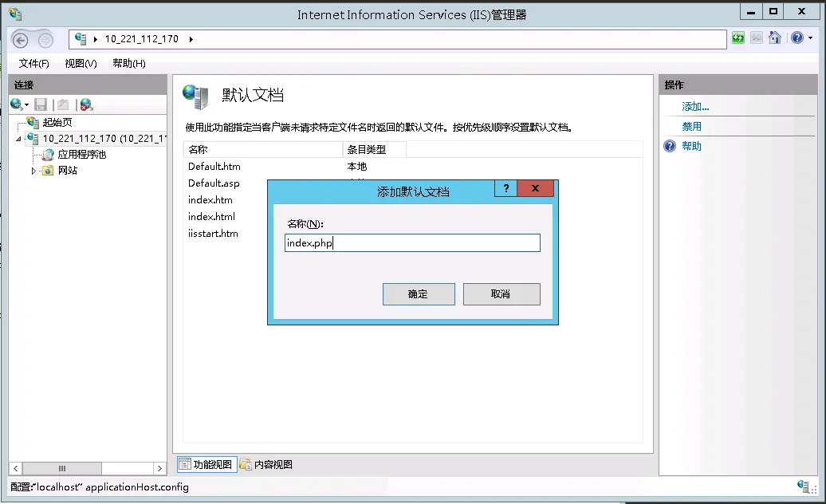Click the stop loading icon
826x504 pixels.
tap(757, 38)
